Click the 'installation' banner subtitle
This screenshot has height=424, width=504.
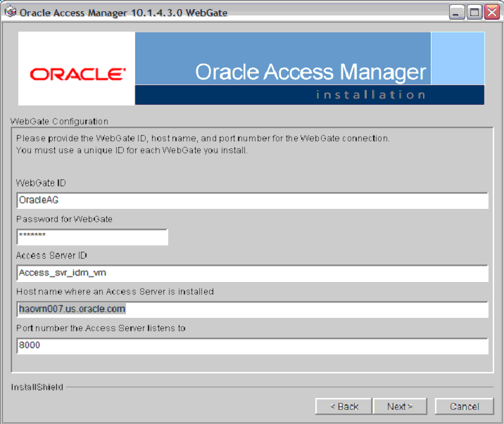coord(370,95)
